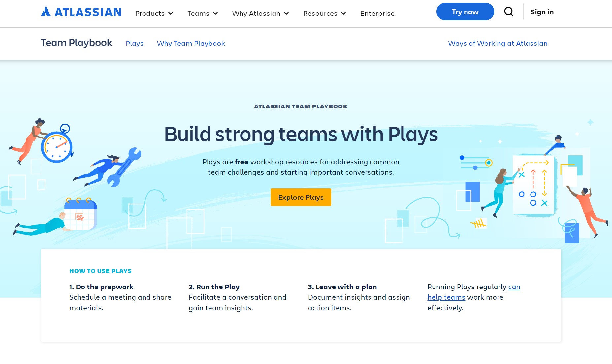Screen dimensions: 612x364
Task: Click the Try now button
Action: click(x=465, y=12)
